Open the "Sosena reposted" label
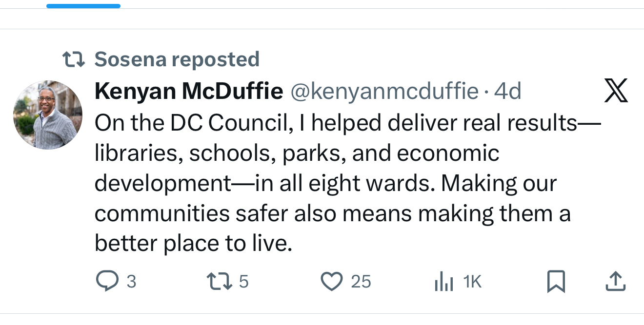 pos(177,59)
